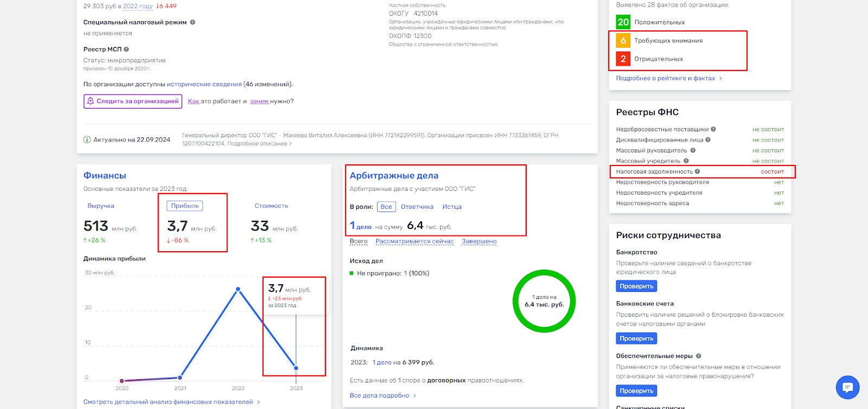Click the info icon near Актуально на 22.09.2024
The width and height of the screenshot is (868, 409).
point(87,139)
